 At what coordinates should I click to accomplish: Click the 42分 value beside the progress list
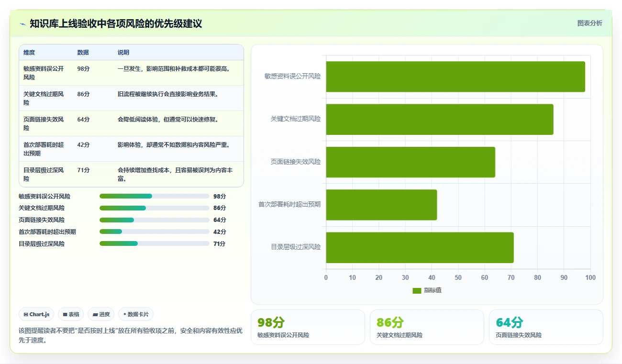[x=220, y=232]
